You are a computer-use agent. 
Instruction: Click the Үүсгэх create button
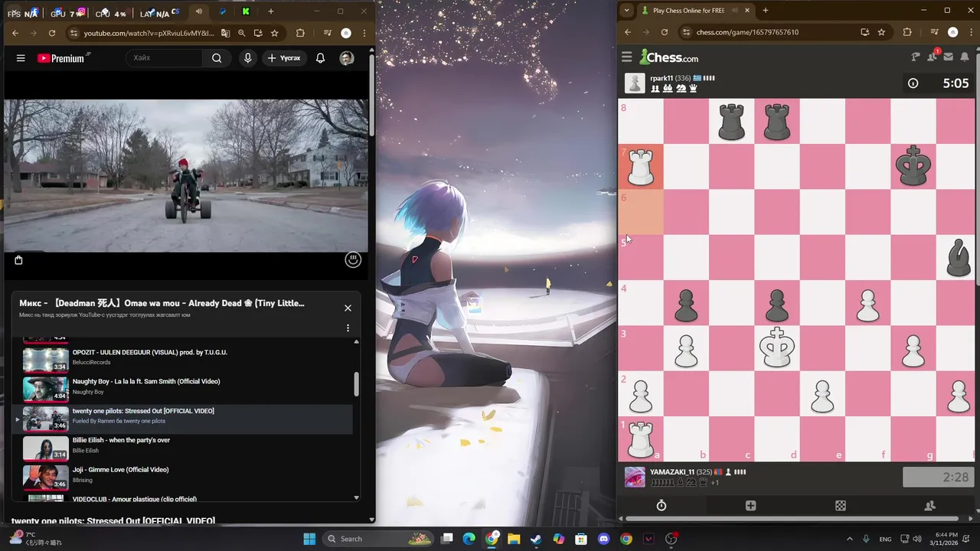[x=284, y=58]
